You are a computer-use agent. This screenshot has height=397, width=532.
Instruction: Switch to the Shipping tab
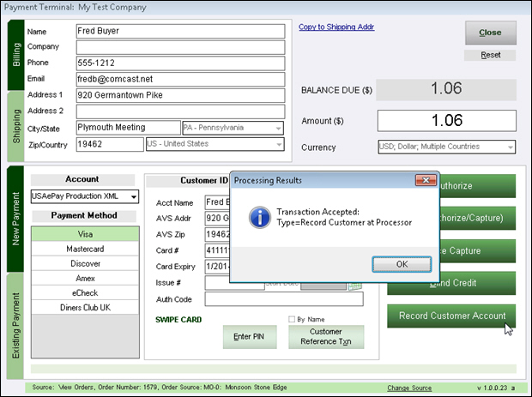(x=16, y=126)
